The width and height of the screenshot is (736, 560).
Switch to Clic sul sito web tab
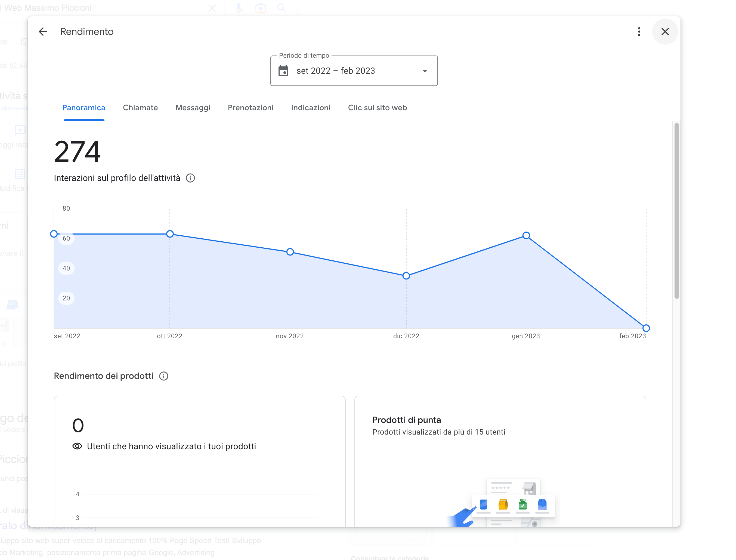coord(378,108)
